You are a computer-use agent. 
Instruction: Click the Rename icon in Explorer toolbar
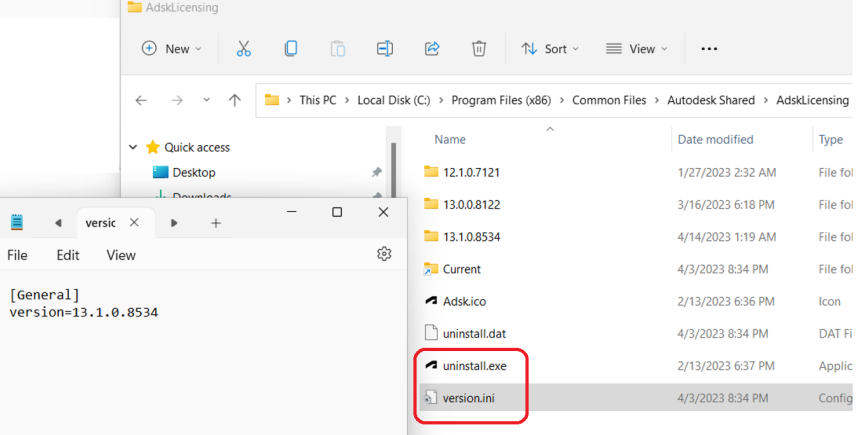385,49
